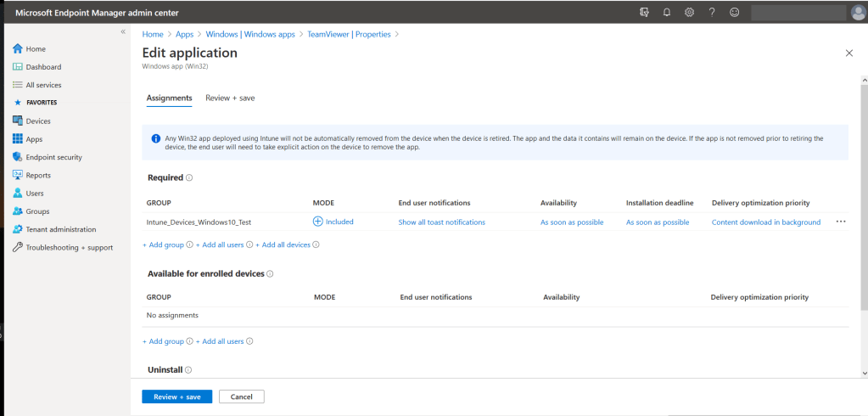Image resolution: width=868 pixels, height=416 pixels.
Task: Open the Apps grid icon
Action: click(17, 139)
